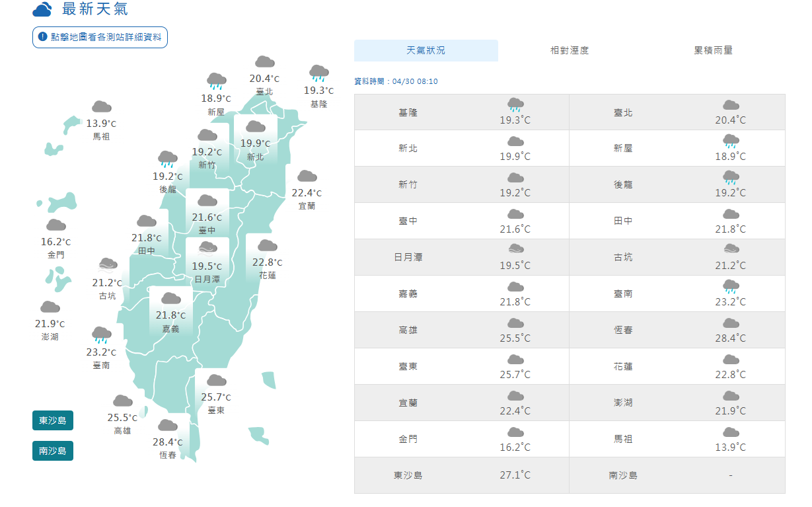Click the 點擊地圖看各測站詳細資料 info notice
This screenshot has width=812, height=507.
point(100,37)
